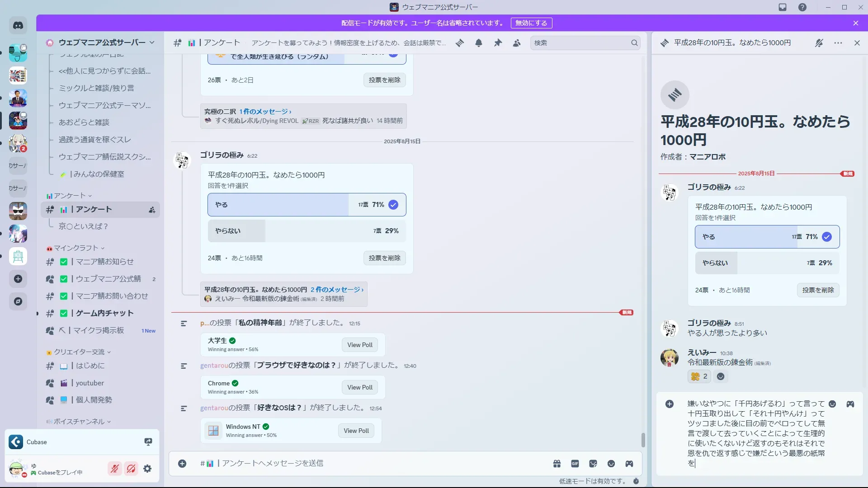Collapse the クリエイター交流 category

coord(79,352)
